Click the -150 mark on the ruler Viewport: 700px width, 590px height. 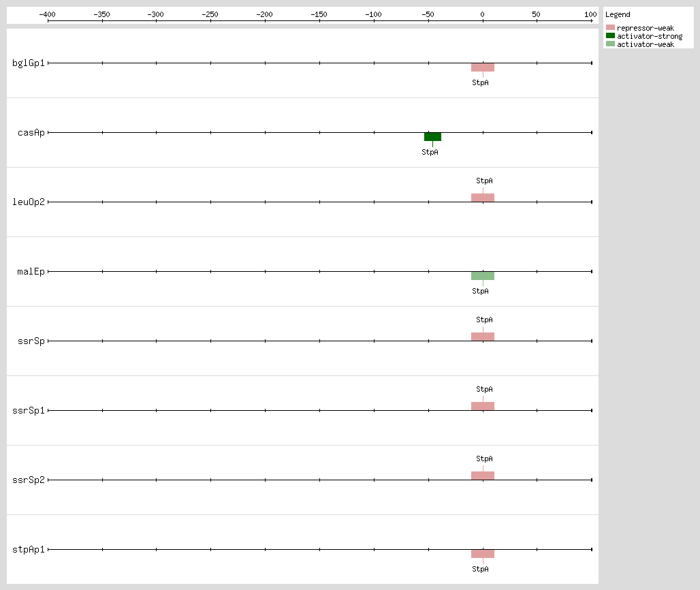[319, 14]
